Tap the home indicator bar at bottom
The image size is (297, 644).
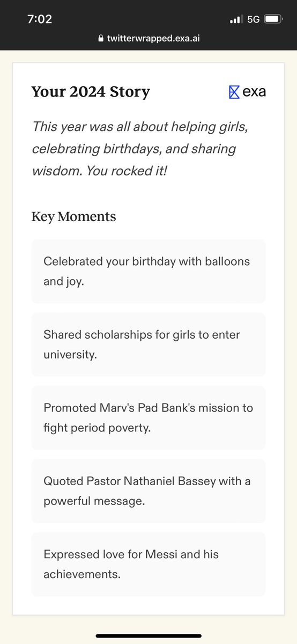148,635
